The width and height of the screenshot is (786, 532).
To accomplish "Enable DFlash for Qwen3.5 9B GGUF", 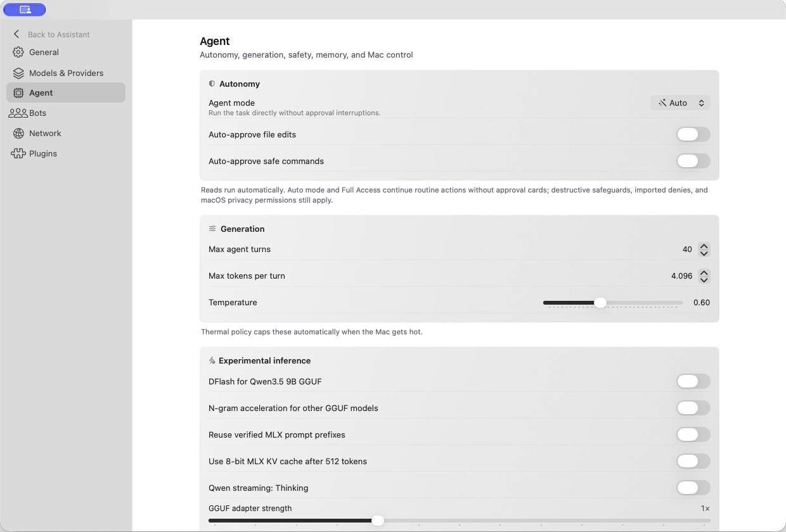I will [693, 381].
